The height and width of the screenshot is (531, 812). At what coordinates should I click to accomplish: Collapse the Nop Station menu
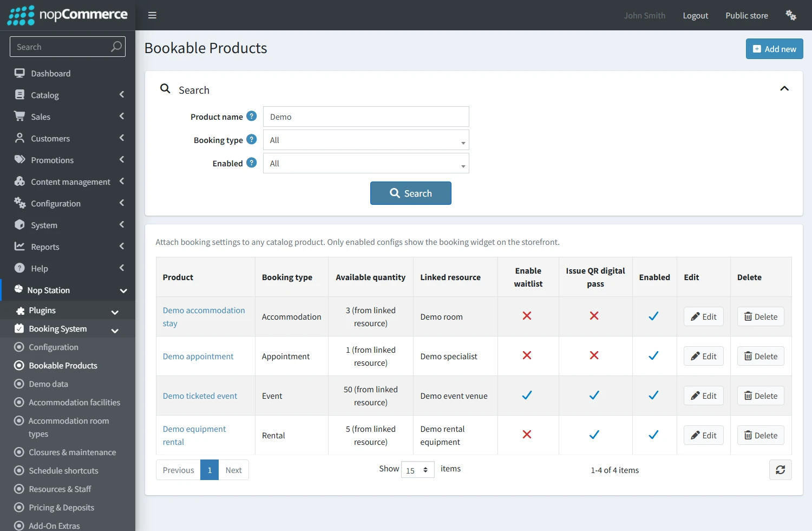pyautogui.click(x=68, y=290)
